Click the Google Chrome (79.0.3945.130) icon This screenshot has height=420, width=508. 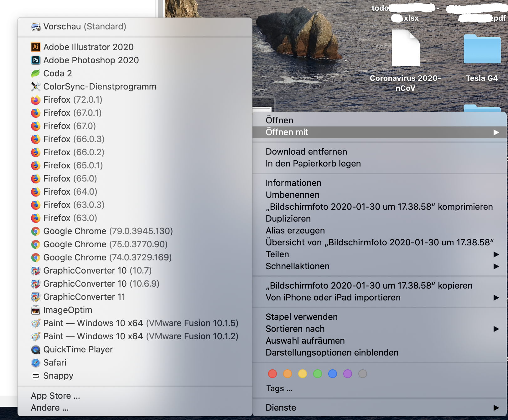click(36, 231)
